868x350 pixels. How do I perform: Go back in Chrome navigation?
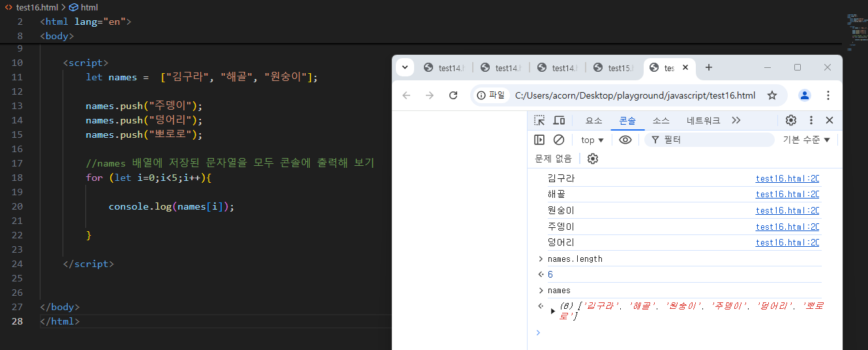406,95
